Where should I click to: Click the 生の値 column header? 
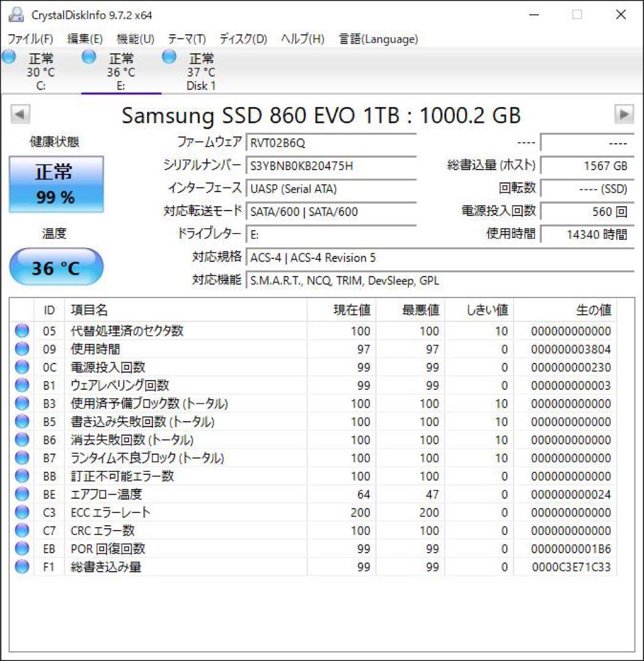pos(564,310)
